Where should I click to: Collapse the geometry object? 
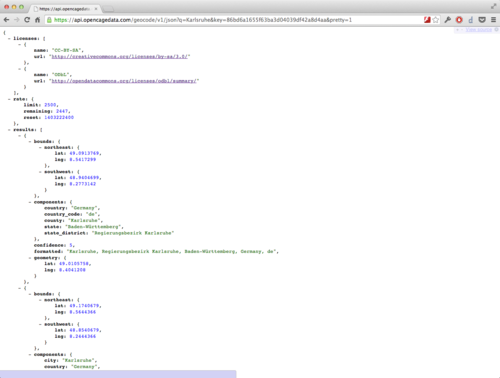point(30,258)
